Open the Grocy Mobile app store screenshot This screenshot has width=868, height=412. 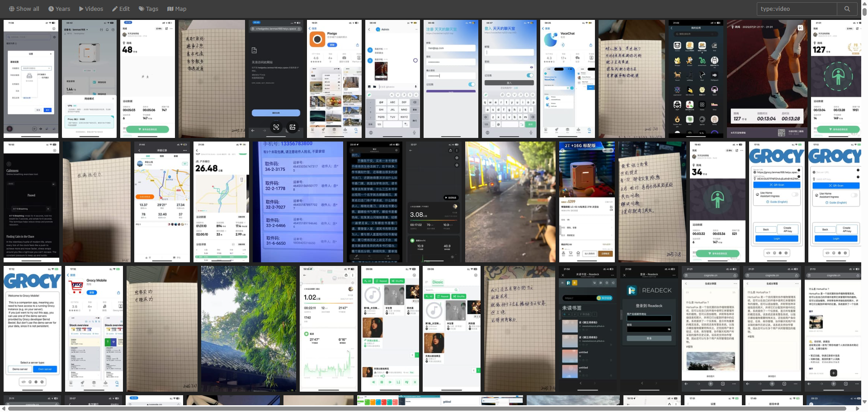pos(94,329)
